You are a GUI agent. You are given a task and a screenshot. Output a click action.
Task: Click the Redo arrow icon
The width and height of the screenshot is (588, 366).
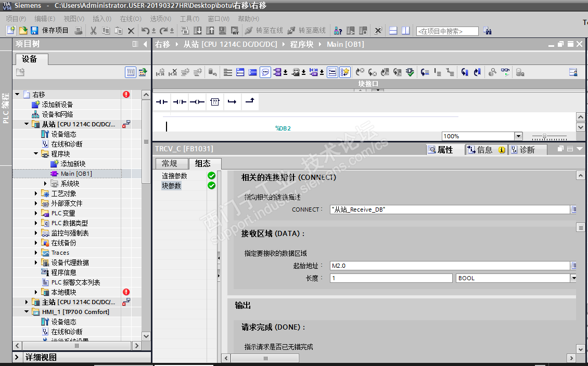pos(163,30)
